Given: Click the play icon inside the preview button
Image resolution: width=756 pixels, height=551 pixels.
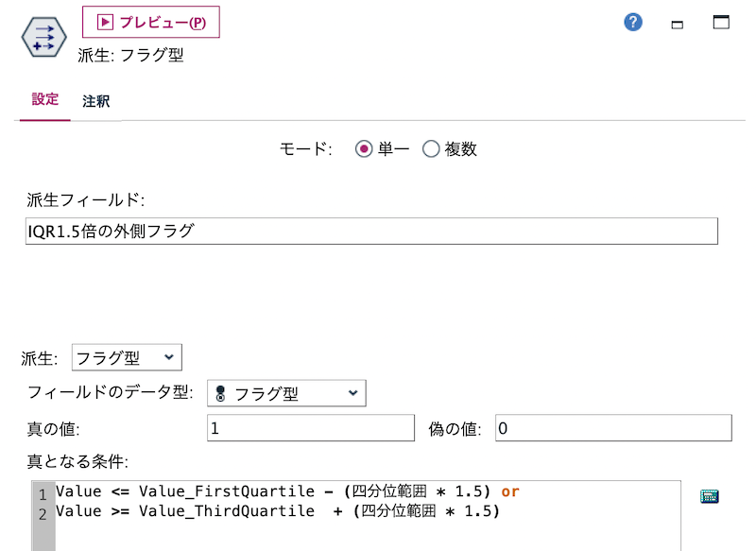Looking at the screenshot, I should (107, 22).
